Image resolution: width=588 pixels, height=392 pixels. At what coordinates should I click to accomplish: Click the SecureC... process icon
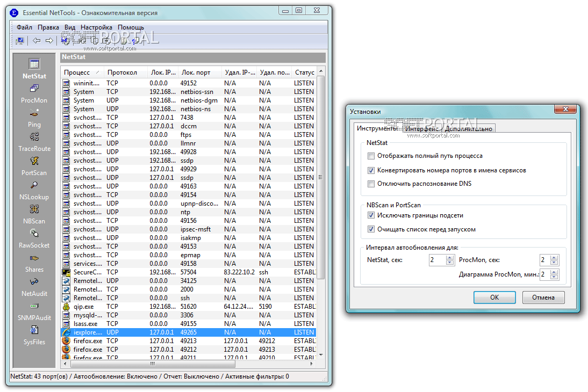tap(66, 272)
